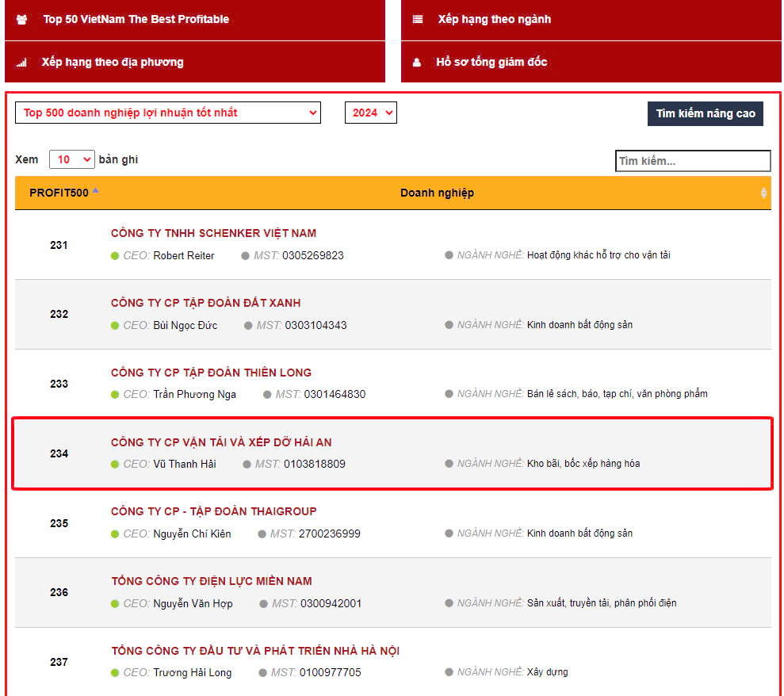The image size is (784, 696).
Task: Click tax code 0301464830
Action: [x=335, y=395]
